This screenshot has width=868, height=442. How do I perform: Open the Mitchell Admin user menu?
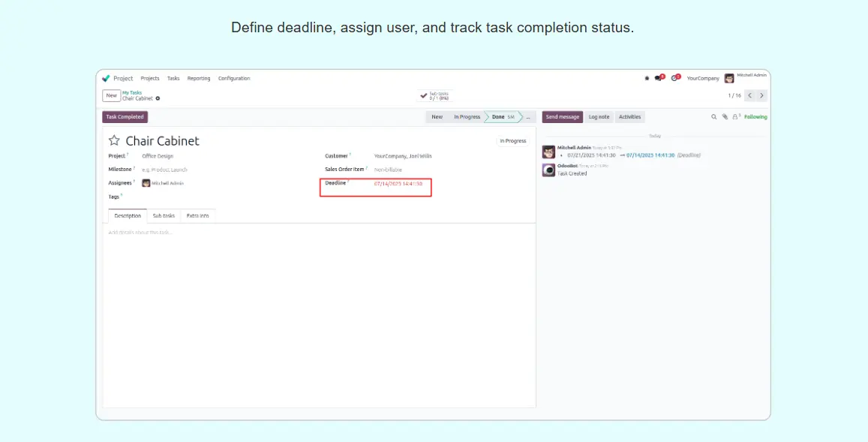point(746,78)
